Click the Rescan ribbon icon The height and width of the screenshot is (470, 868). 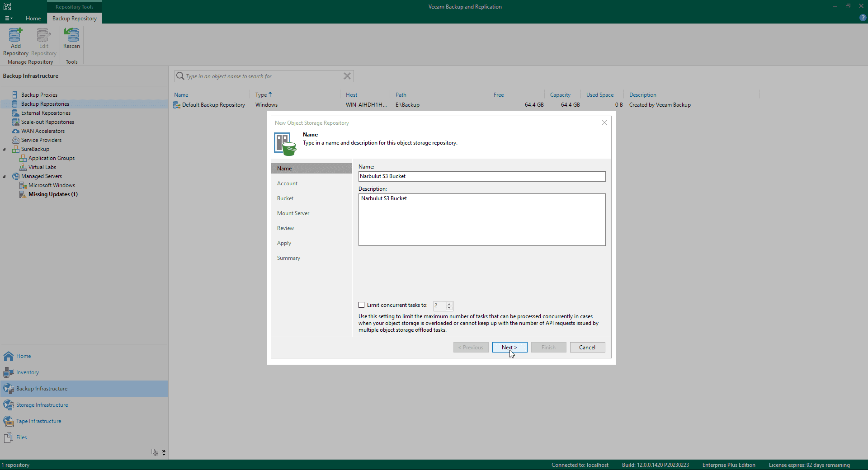tap(71, 35)
